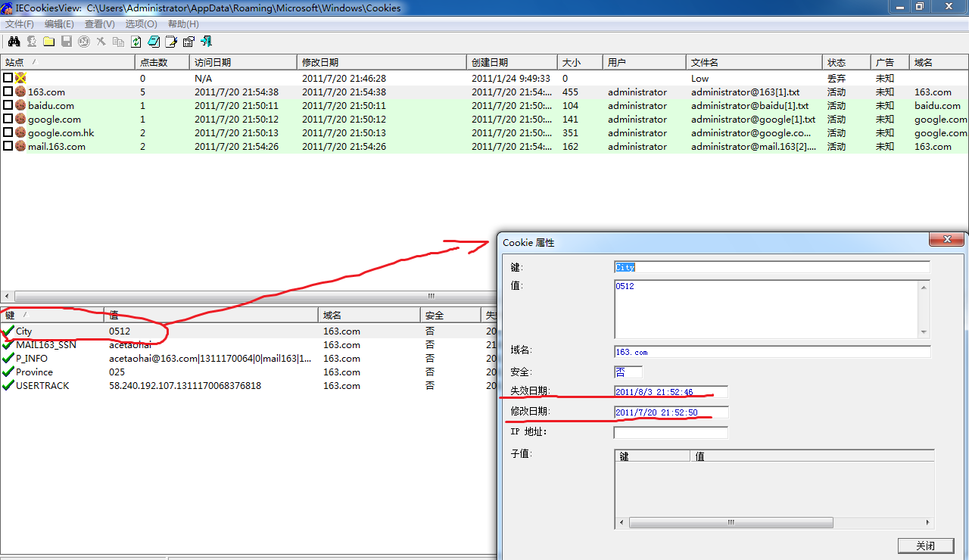Click the 值 text area containing 0512
Screen dimensions: 969x560
point(765,309)
